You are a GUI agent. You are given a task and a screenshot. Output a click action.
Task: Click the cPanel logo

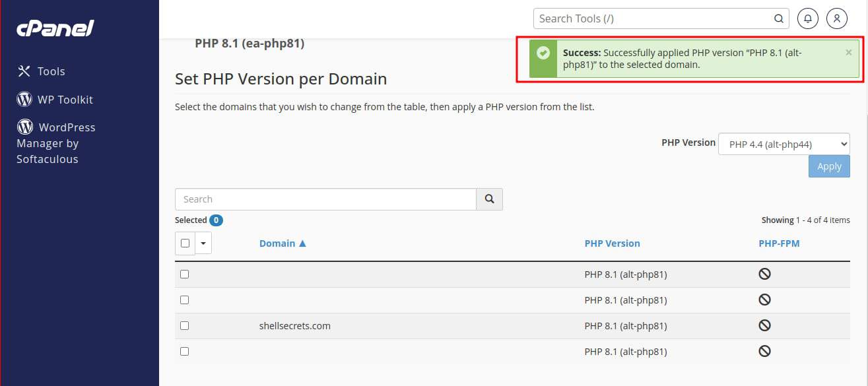(x=55, y=28)
